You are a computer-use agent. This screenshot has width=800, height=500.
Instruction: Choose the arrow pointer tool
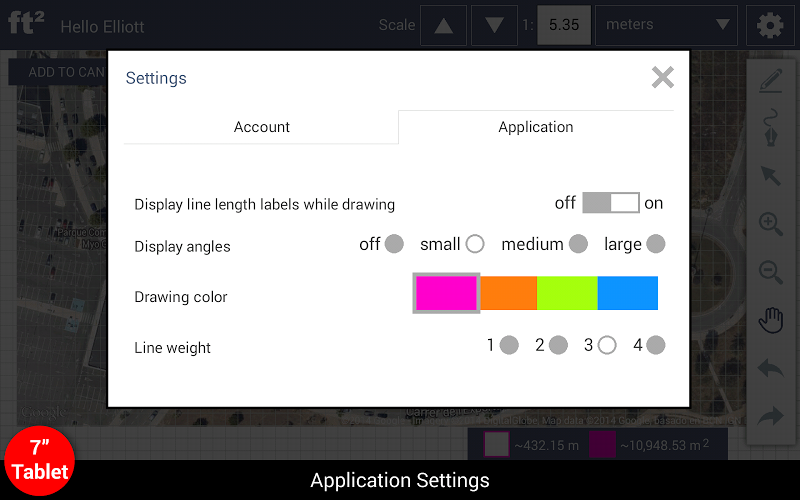click(770, 176)
